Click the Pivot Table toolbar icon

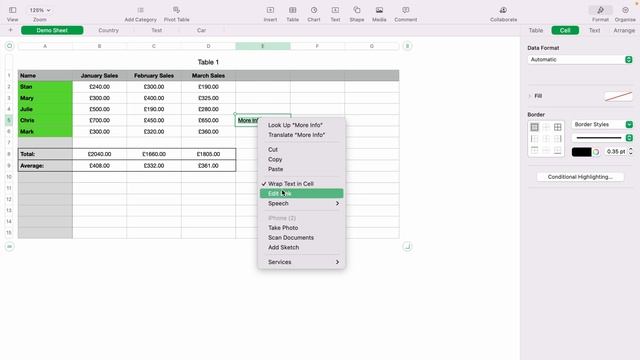176,10
